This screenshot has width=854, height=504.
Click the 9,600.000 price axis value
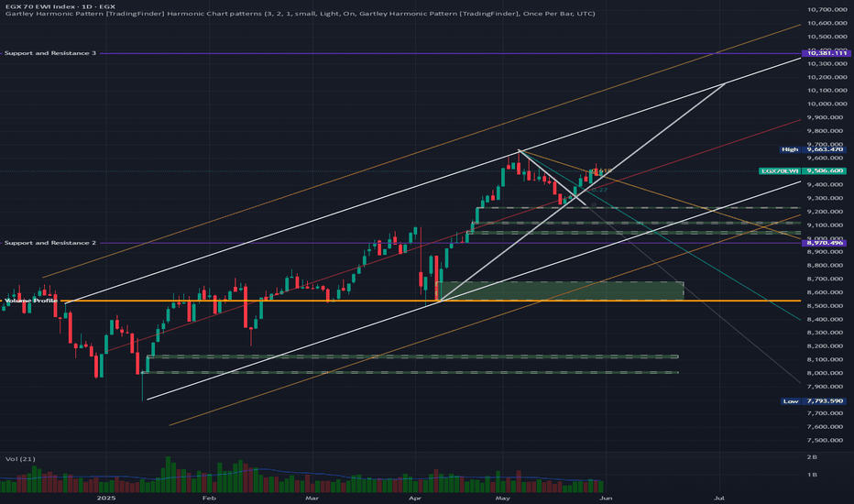coord(827,158)
